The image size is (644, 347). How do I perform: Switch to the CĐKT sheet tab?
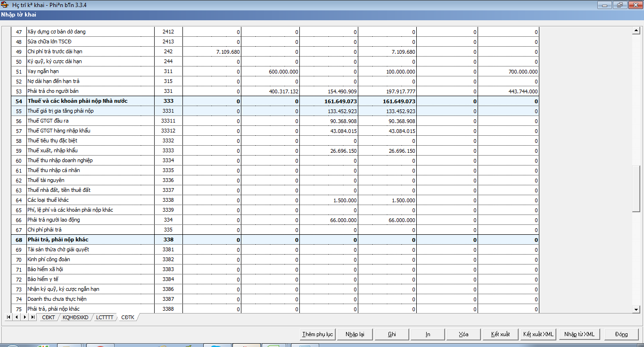pos(49,317)
